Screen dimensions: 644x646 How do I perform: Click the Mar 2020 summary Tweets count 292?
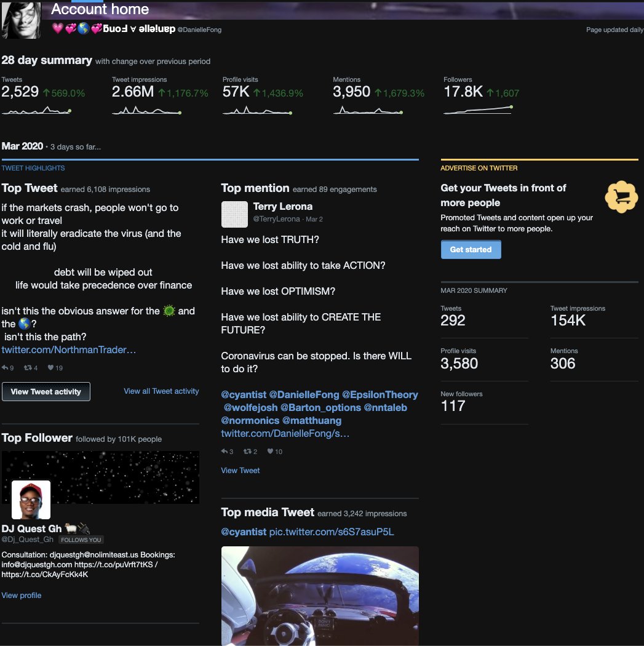(x=453, y=320)
